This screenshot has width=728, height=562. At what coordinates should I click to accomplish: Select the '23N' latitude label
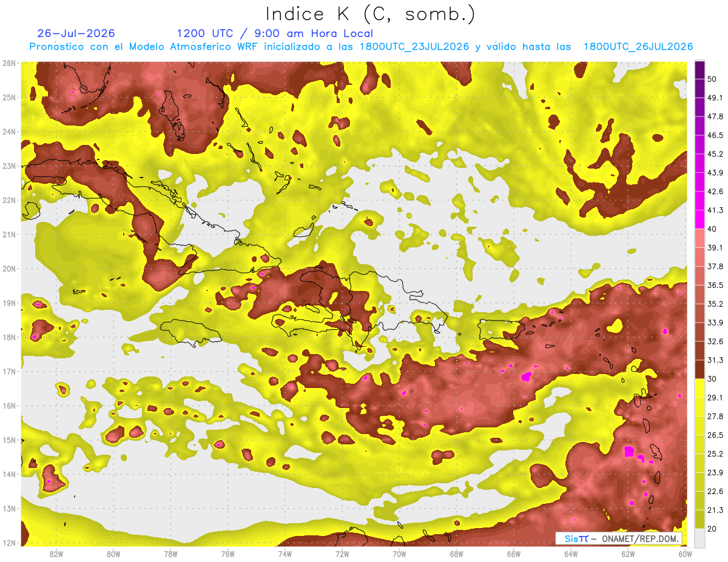(x=8, y=166)
